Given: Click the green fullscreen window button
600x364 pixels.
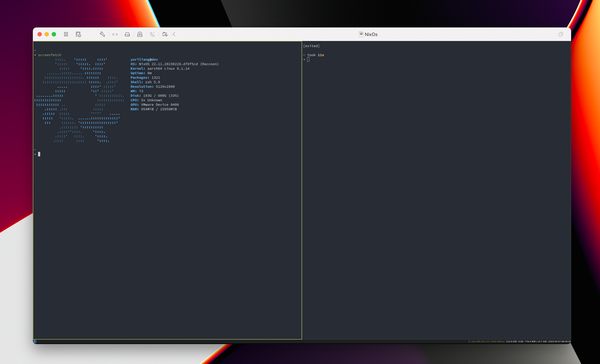Looking at the screenshot, I should [x=54, y=34].
